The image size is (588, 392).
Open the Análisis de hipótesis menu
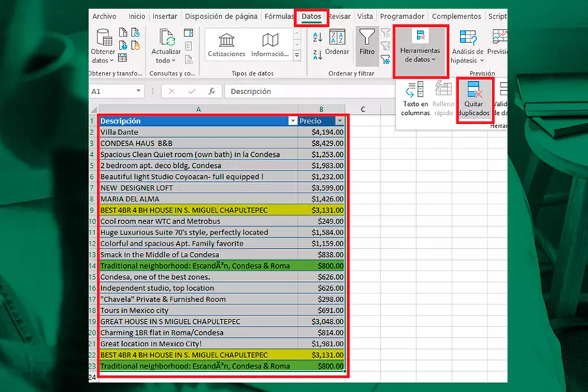point(467,46)
